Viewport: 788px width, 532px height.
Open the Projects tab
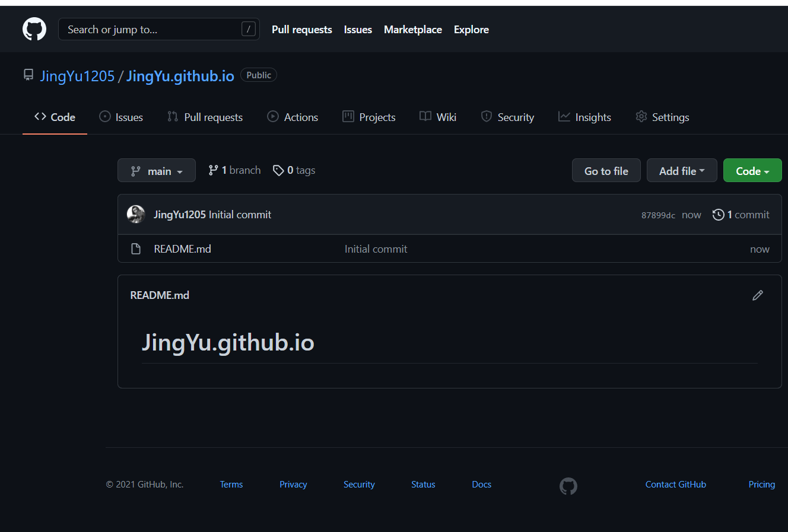point(369,117)
